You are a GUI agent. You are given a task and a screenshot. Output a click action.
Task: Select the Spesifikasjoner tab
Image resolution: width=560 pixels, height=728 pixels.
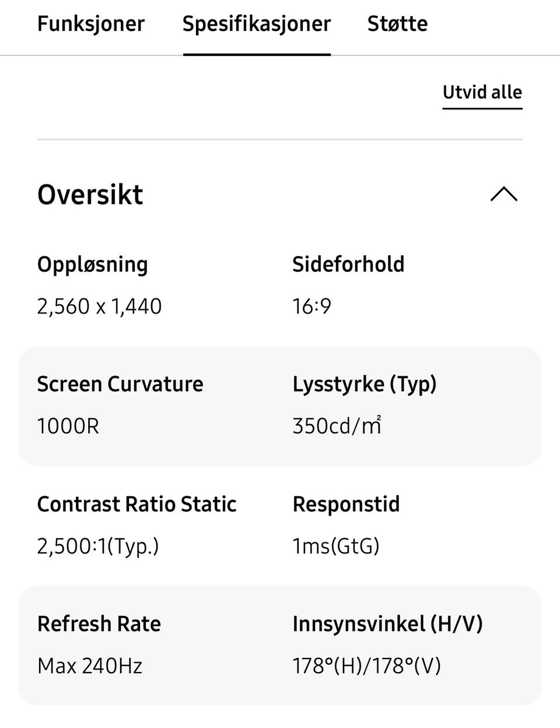coord(257,24)
